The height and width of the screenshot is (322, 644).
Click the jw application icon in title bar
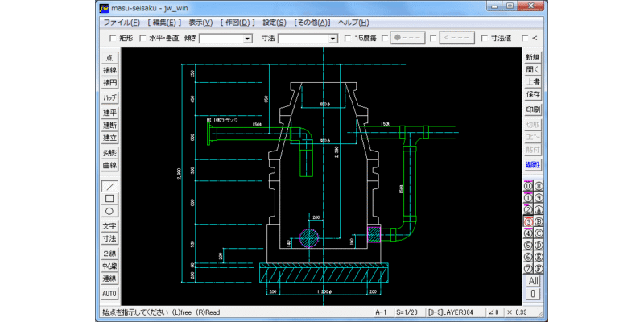click(x=105, y=7)
